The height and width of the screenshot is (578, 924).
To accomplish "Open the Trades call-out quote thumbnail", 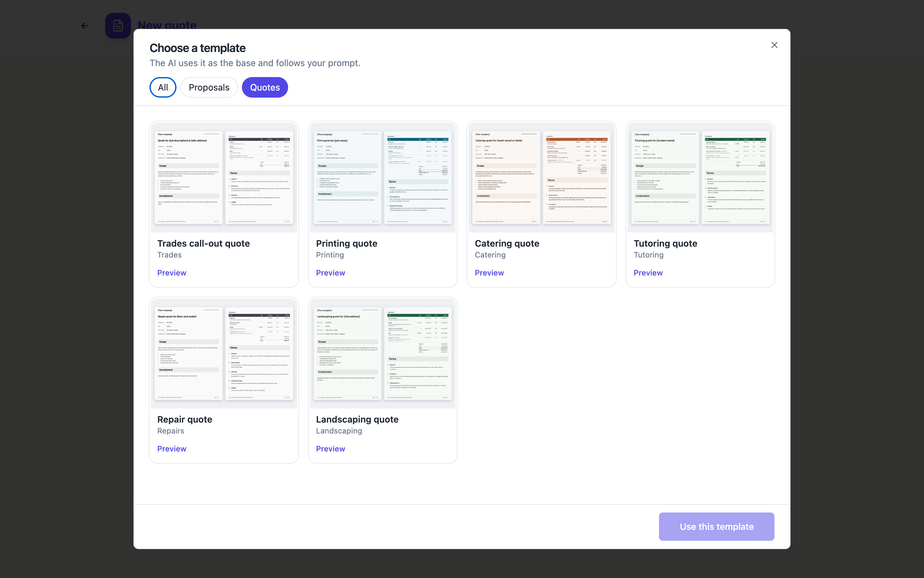I will 224,177.
